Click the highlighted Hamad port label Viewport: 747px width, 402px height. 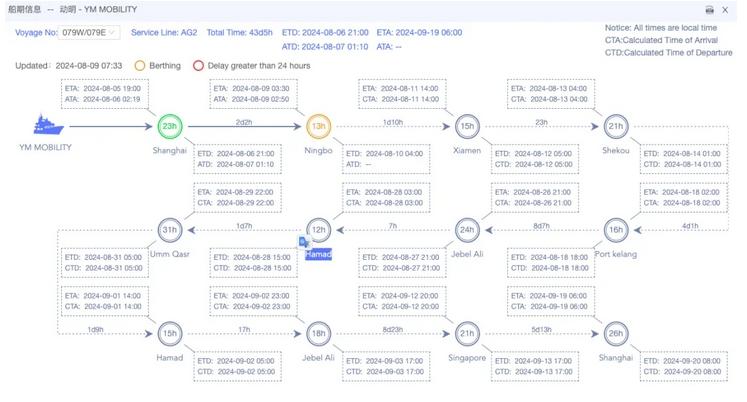pos(318,254)
